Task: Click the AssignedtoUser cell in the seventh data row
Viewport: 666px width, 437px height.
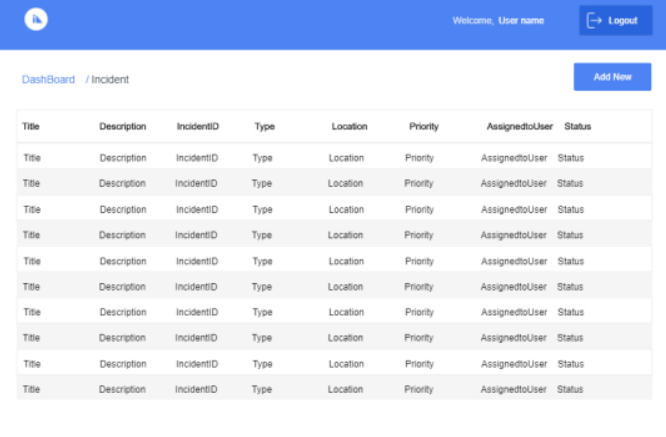Action: [513, 313]
